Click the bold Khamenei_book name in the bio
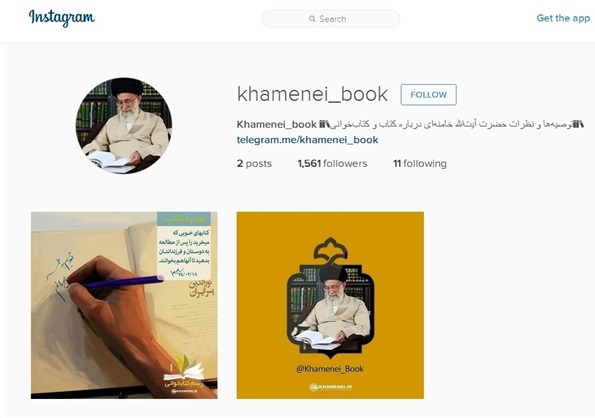Image resolution: width=595 pixels, height=418 pixels. [277, 124]
